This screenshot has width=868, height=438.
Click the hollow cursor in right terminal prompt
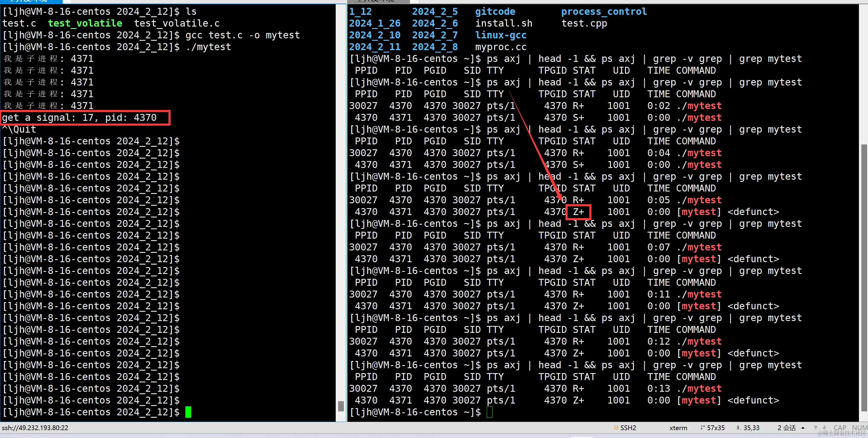(489, 412)
